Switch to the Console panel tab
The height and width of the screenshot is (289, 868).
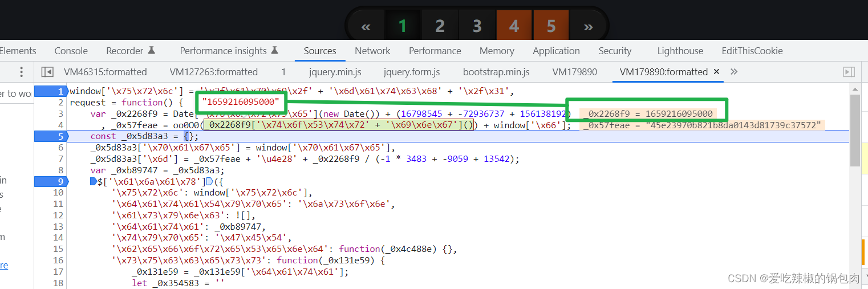[x=71, y=51]
